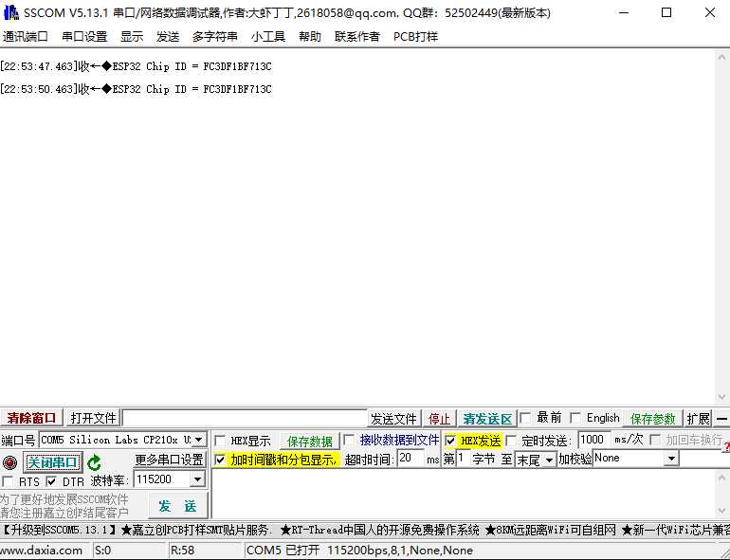Click the minus collapse button beside 扩展
The height and width of the screenshot is (560, 730).
pos(721,419)
